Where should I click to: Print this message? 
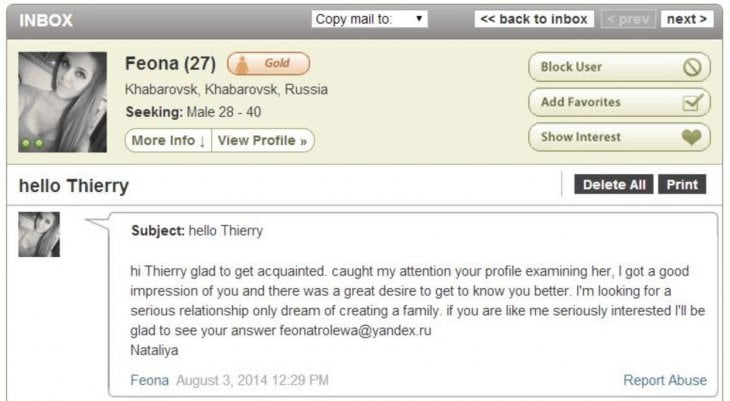click(682, 185)
